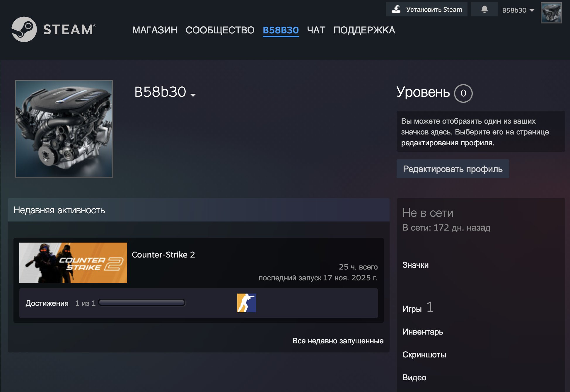Open the notifications bell
The width and height of the screenshot is (570, 392).
pyautogui.click(x=484, y=9)
